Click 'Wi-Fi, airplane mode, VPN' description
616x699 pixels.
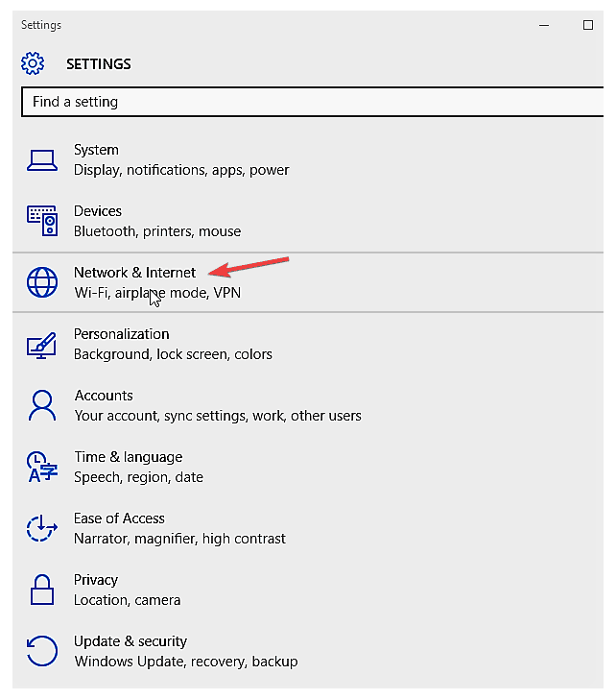click(x=157, y=293)
